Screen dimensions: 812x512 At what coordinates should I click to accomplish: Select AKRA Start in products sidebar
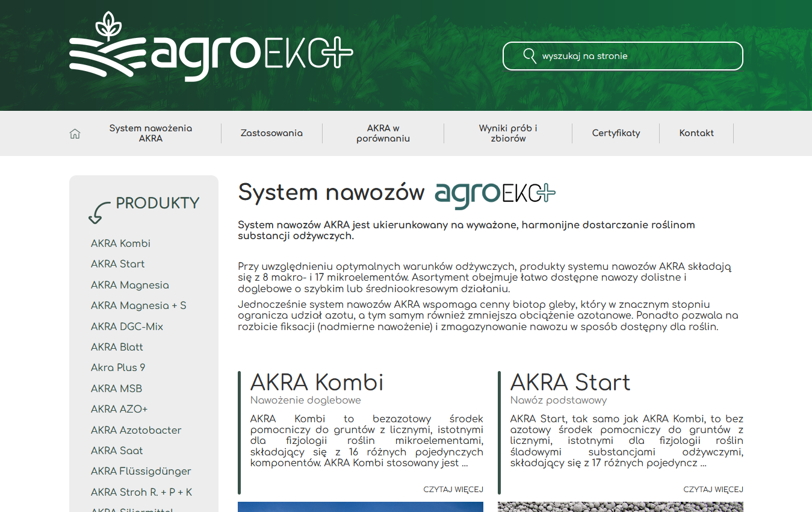pos(117,264)
